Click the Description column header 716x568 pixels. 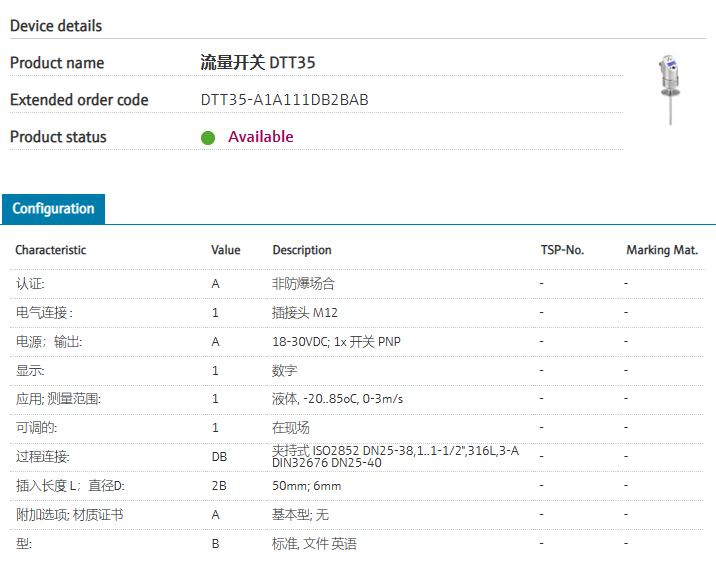[x=301, y=250]
